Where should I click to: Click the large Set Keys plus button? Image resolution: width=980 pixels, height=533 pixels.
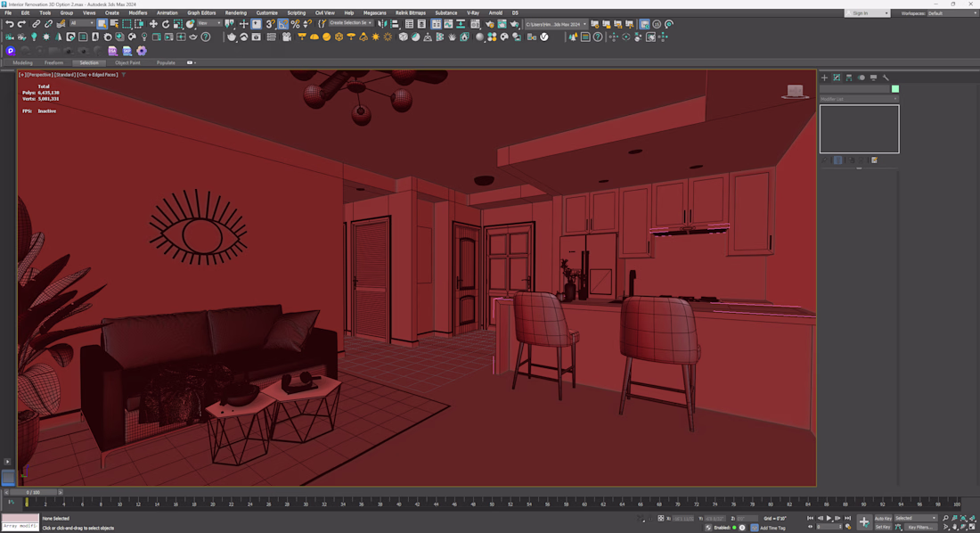pyautogui.click(x=864, y=522)
